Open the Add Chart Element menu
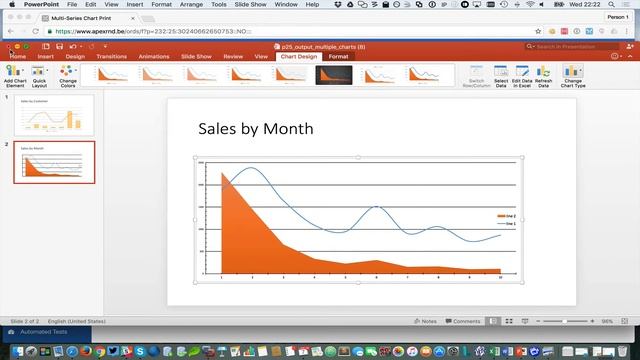The image size is (640, 360). 15,76
